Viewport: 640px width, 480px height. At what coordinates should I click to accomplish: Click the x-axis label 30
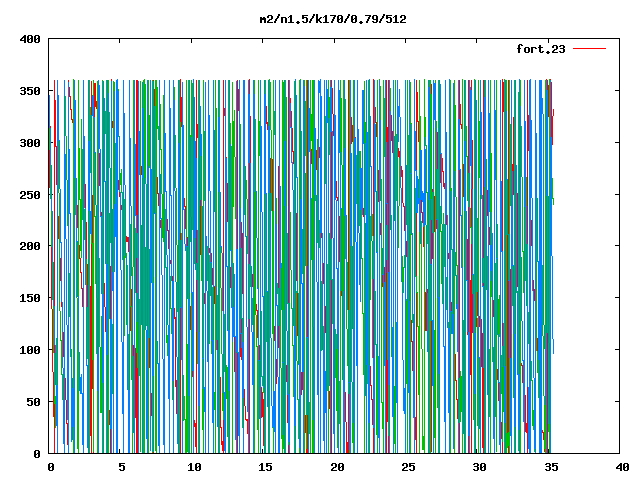click(480, 467)
